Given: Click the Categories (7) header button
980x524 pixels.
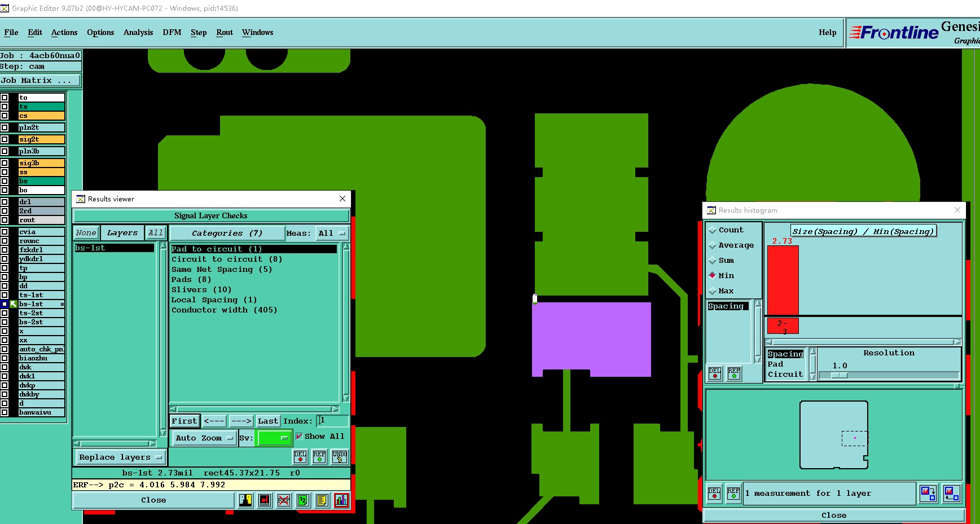Looking at the screenshot, I should 227,233.
